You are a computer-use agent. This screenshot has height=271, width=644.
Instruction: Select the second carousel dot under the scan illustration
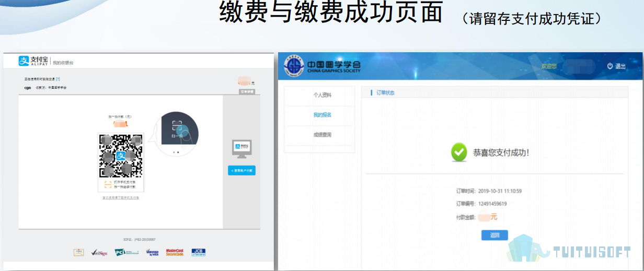178,152
